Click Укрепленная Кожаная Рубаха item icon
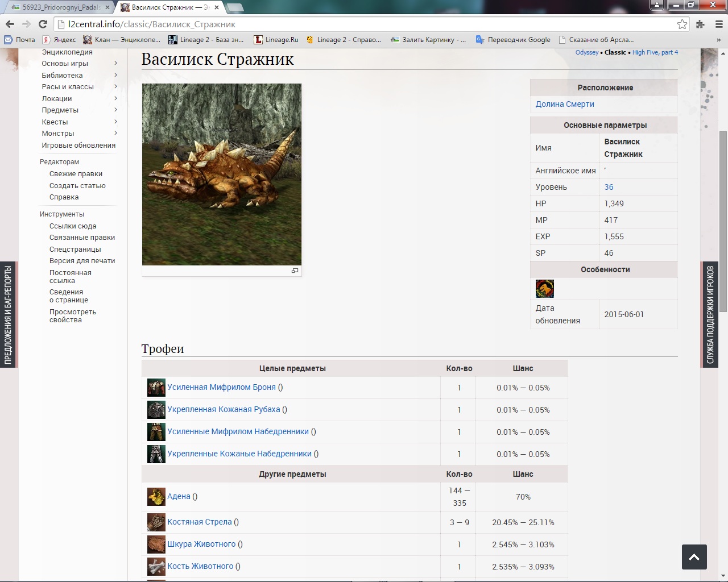Screen dimensions: 728x582 click(156, 410)
